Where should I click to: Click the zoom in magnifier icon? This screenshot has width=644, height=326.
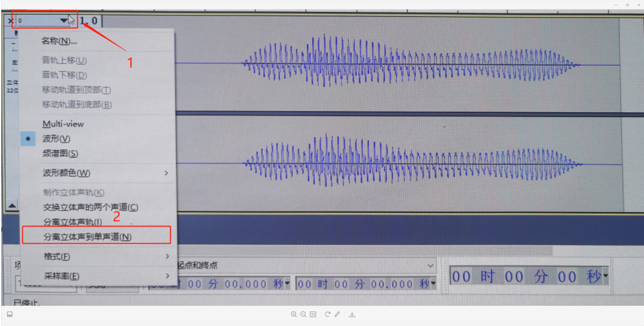tap(294, 314)
